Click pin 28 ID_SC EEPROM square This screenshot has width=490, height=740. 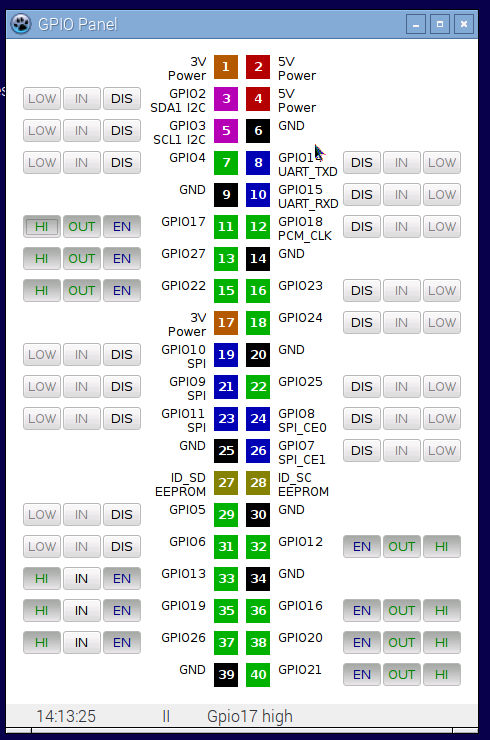[x=258, y=483]
